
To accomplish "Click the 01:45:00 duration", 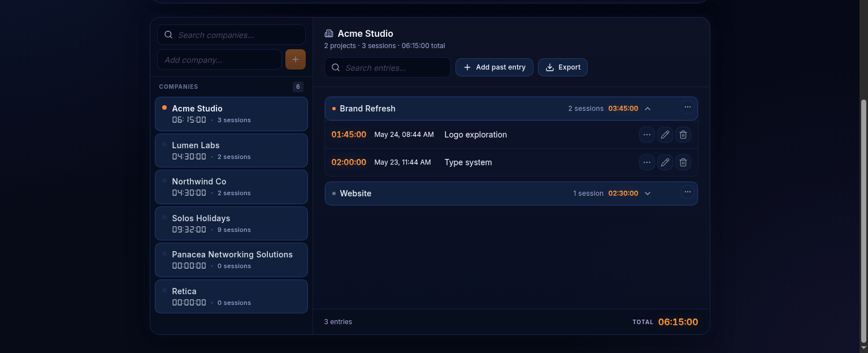I will click(349, 135).
